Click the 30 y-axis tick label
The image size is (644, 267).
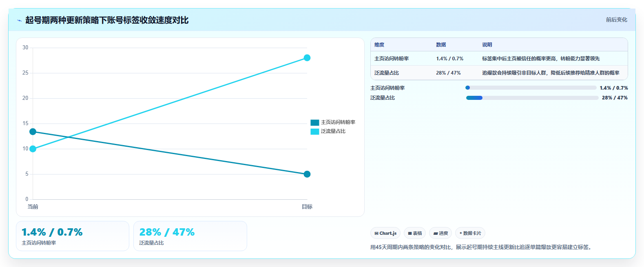tap(25, 48)
